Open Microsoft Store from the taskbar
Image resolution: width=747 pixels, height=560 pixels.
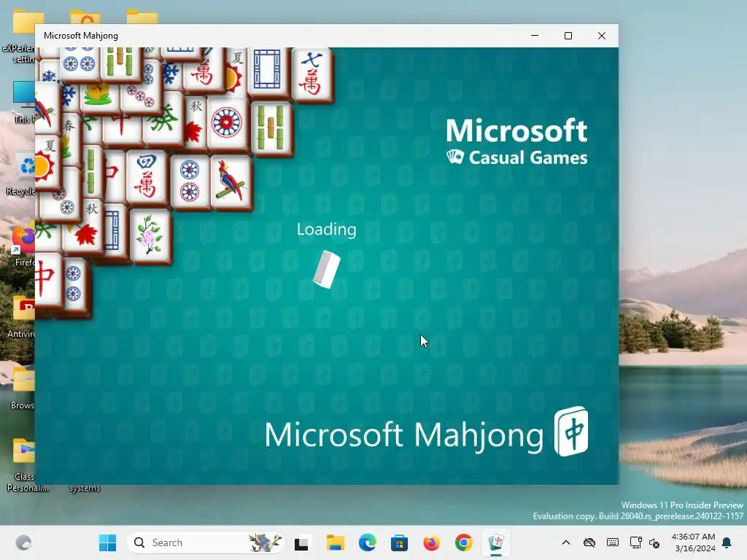[x=399, y=542]
